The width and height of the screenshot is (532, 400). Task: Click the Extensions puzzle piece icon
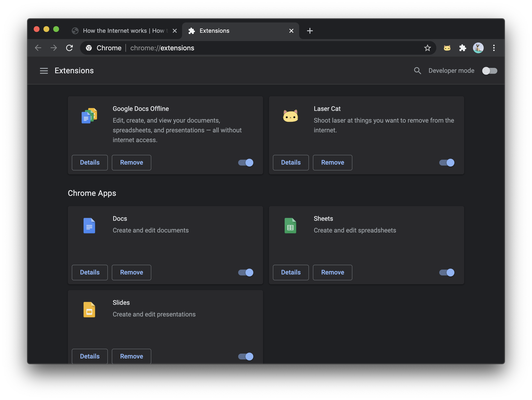[x=463, y=47]
